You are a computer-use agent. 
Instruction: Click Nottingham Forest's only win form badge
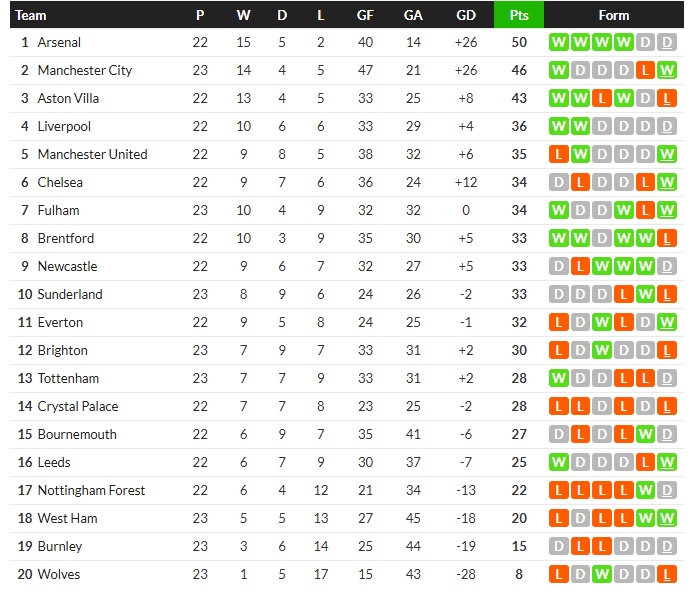[646, 491]
